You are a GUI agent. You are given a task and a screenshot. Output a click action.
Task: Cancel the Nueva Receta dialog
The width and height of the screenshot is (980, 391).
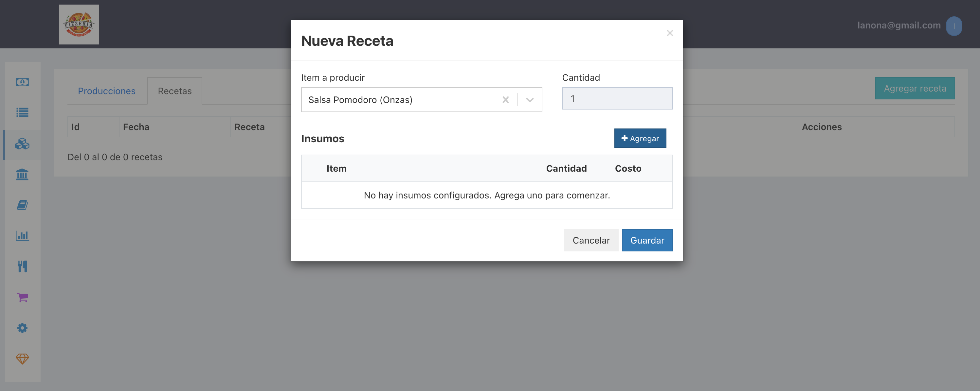click(x=591, y=240)
